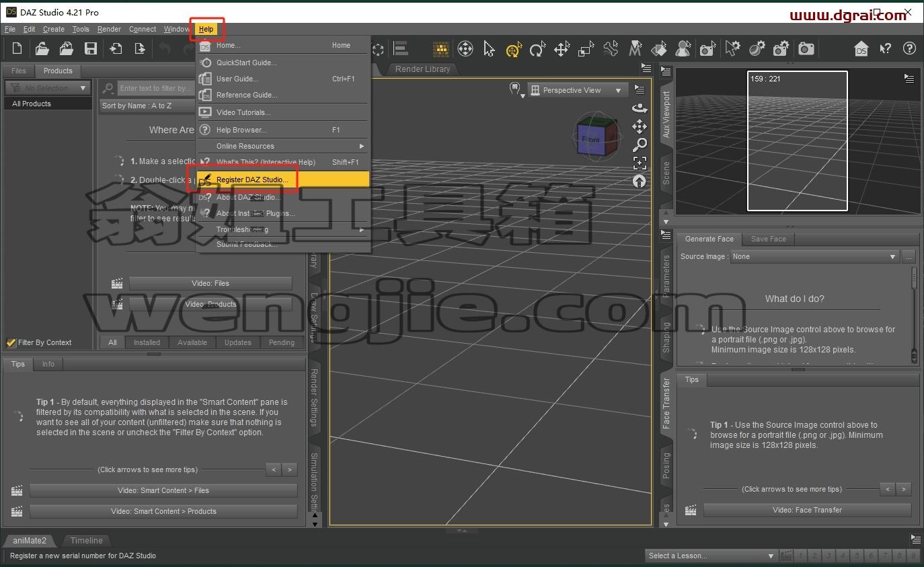
Task: Click the Export toolbar icon
Action: pyautogui.click(x=139, y=48)
